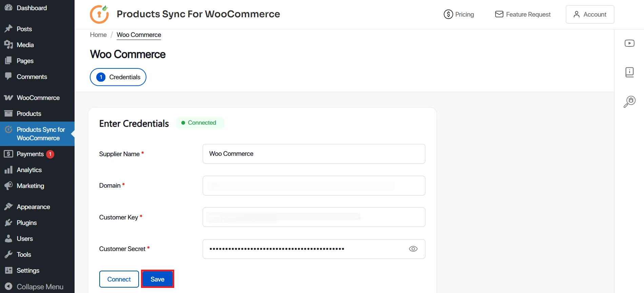
Task: Click the Payments notification badge
Action: [x=50, y=154]
